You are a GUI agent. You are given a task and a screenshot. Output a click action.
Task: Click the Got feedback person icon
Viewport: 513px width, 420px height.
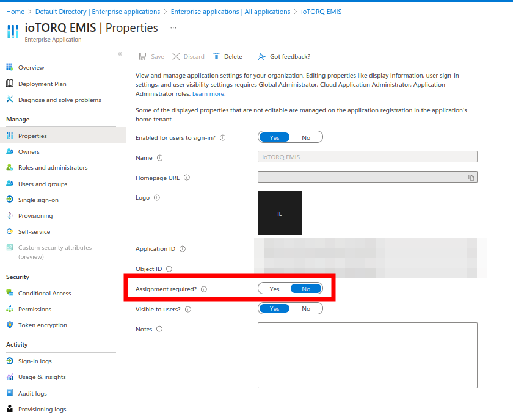tap(262, 56)
